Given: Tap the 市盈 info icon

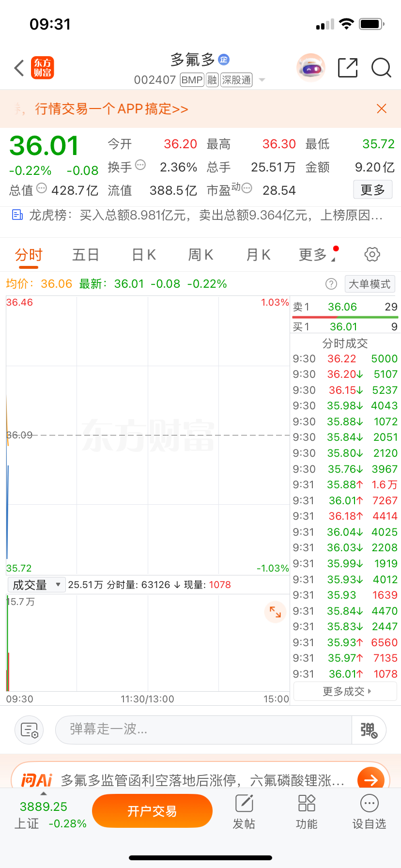Looking at the screenshot, I should [247, 188].
